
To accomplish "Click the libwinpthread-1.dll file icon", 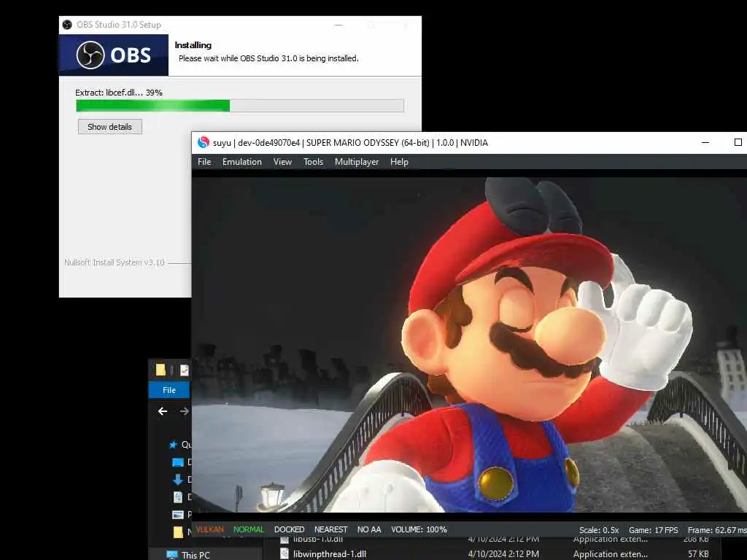I will click(x=285, y=554).
